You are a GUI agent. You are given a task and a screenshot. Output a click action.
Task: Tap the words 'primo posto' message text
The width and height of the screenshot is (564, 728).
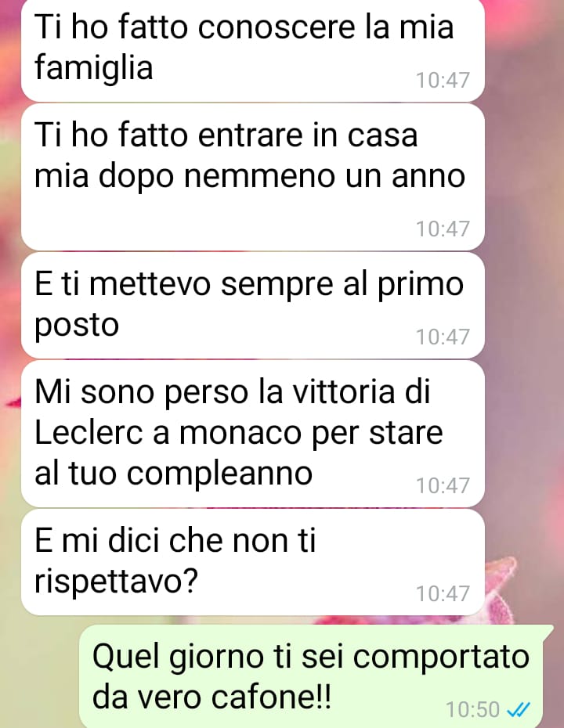coord(249,304)
